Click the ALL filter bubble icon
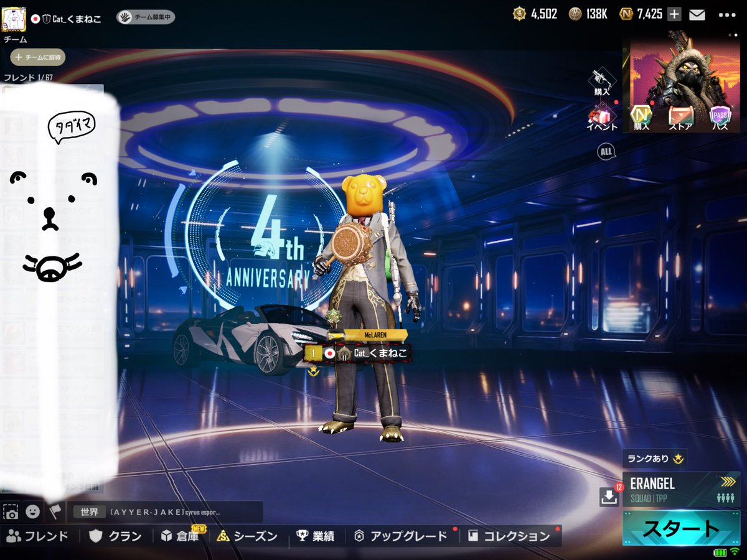Viewport: 747px width, 560px height. 606,151
